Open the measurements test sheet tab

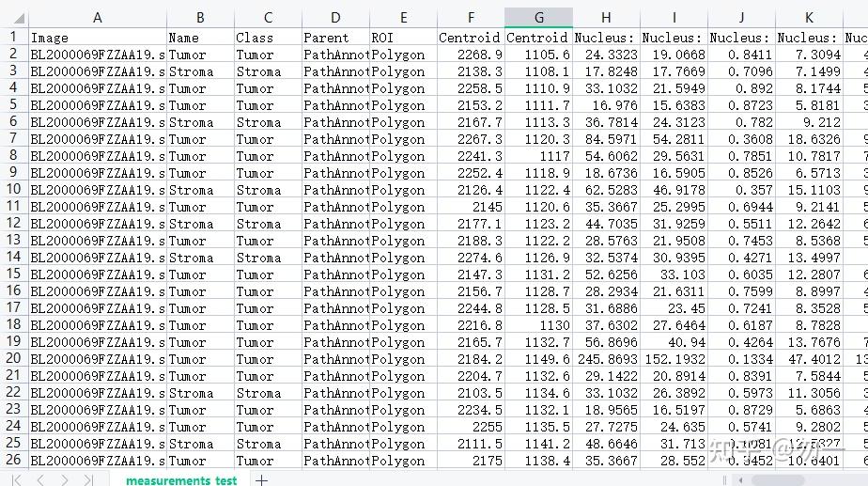point(181,480)
